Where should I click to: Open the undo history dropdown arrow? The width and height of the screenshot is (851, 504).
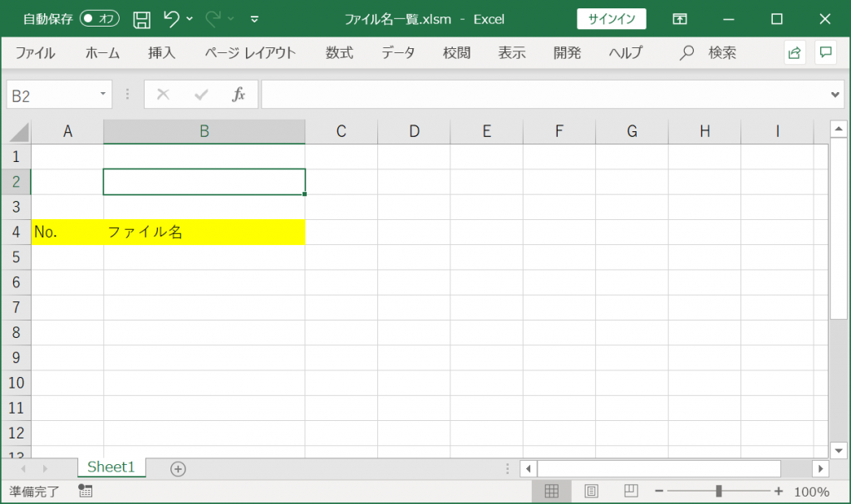(x=189, y=19)
